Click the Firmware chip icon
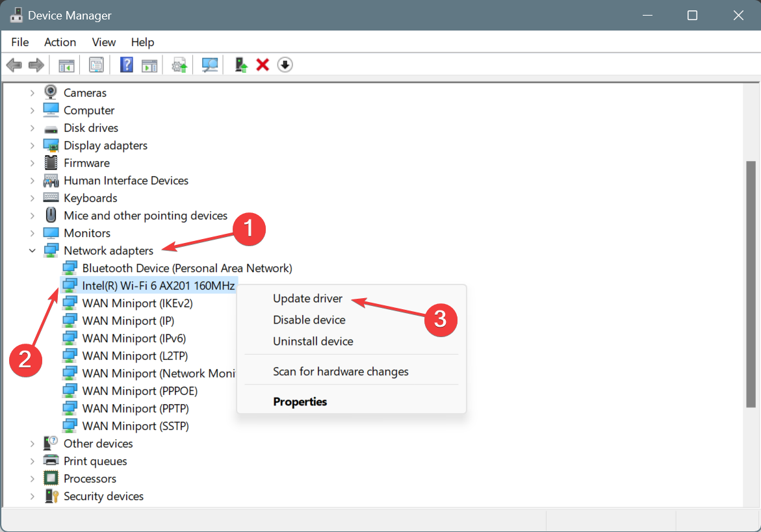761x532 pixels. 51,162
